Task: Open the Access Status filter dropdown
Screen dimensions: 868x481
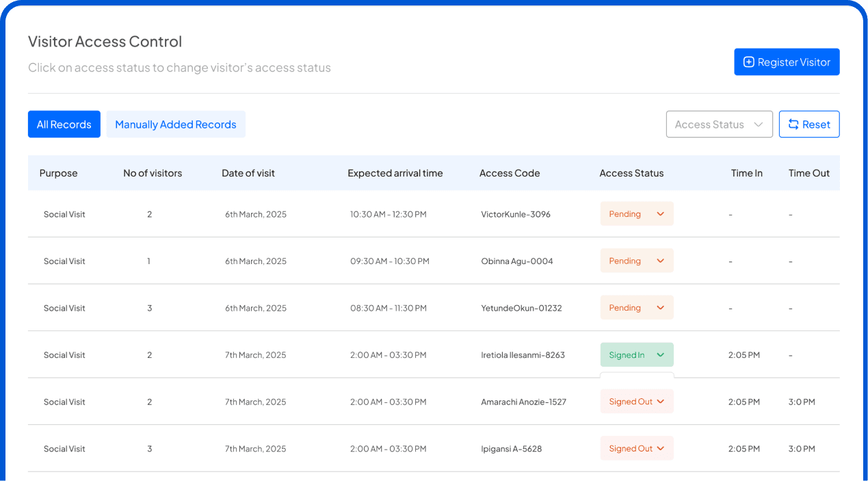Action: pyautogui.click(x=719, y=125)
